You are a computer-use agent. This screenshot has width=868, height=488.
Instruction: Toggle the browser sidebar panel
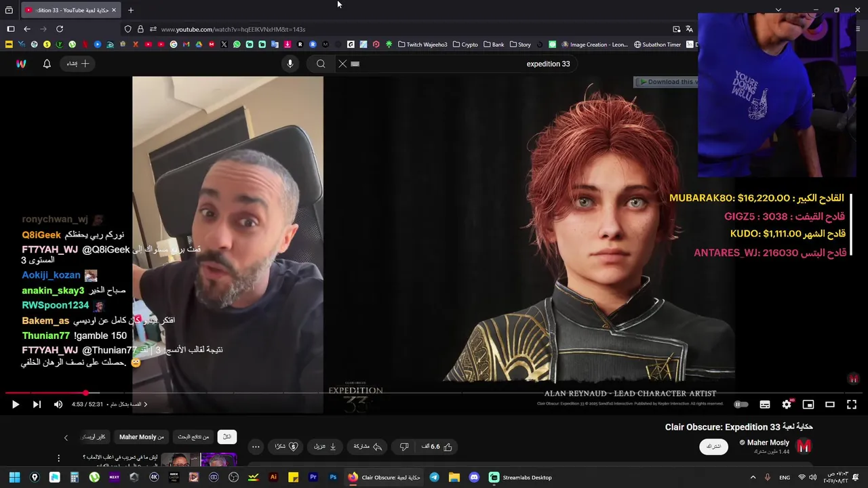pos(11,29)
